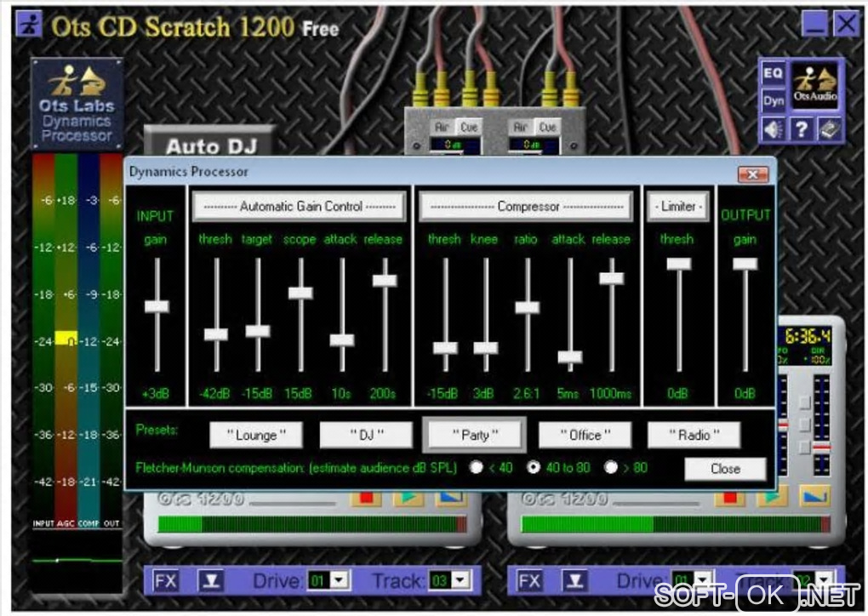The width and height of the screenshot is (868, 616).
Task: Click the '2.6:1' ratio value
Action: click(x=526, y=394)
